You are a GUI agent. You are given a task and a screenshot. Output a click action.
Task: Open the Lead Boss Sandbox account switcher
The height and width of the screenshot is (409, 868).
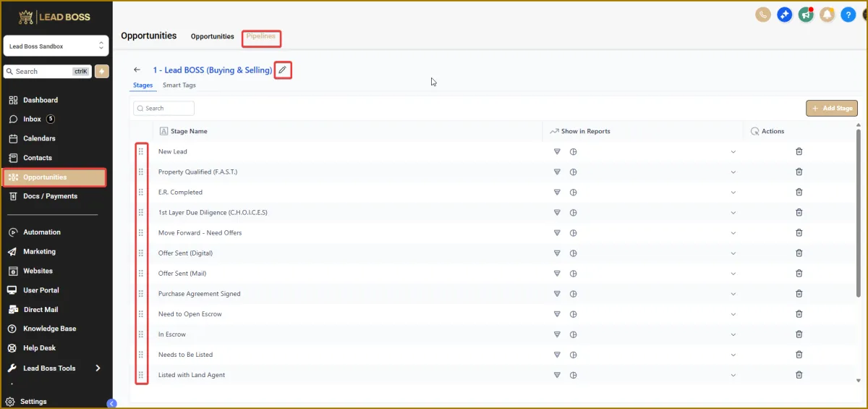(56, 46)
